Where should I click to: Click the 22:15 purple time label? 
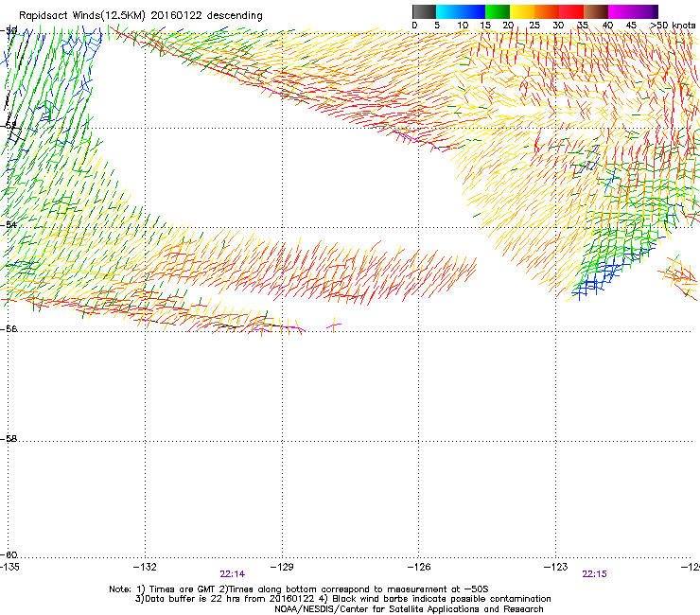coord(595,574)
